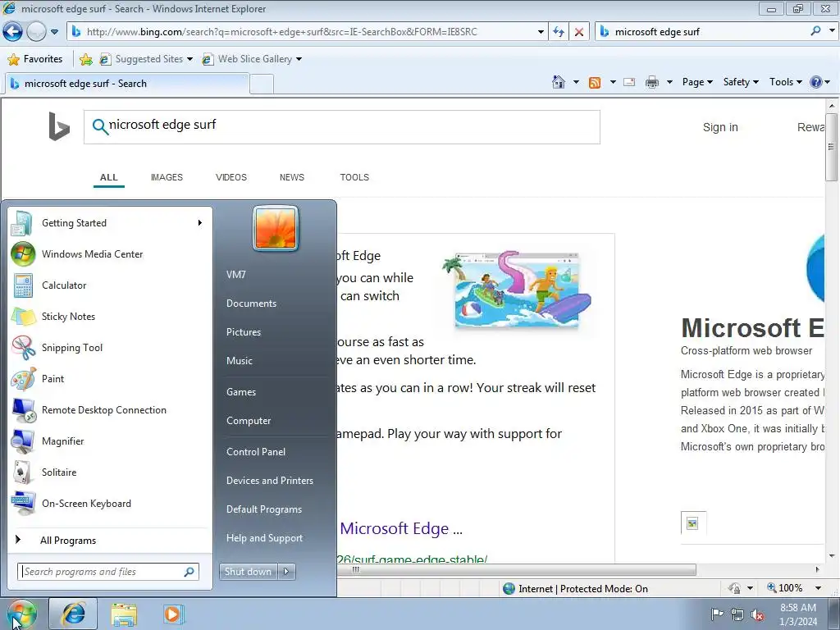
Task: Open the TOOLS search tab
Action: tap(354, 177)
